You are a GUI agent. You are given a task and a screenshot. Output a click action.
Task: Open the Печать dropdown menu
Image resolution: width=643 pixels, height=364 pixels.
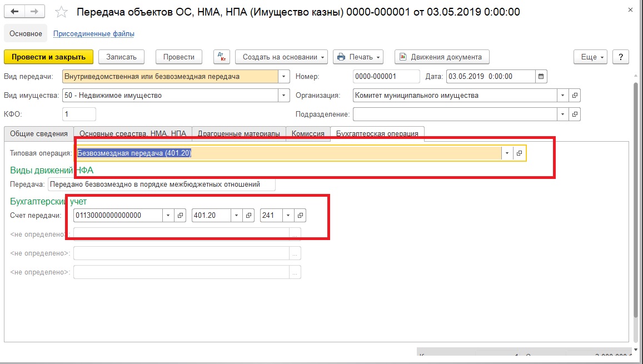click(x=358, y=57)
